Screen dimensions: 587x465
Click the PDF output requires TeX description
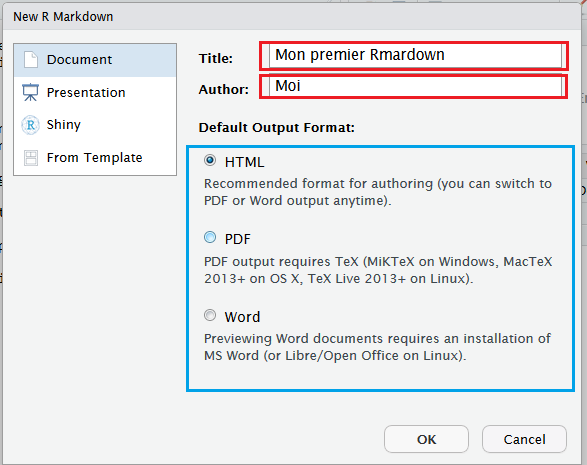(x=378, y=270)
